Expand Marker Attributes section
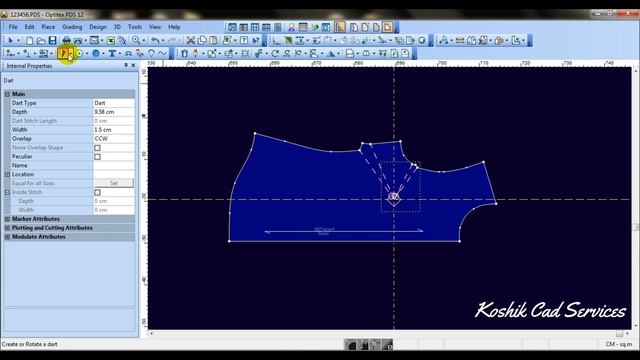 pos(7,219)
